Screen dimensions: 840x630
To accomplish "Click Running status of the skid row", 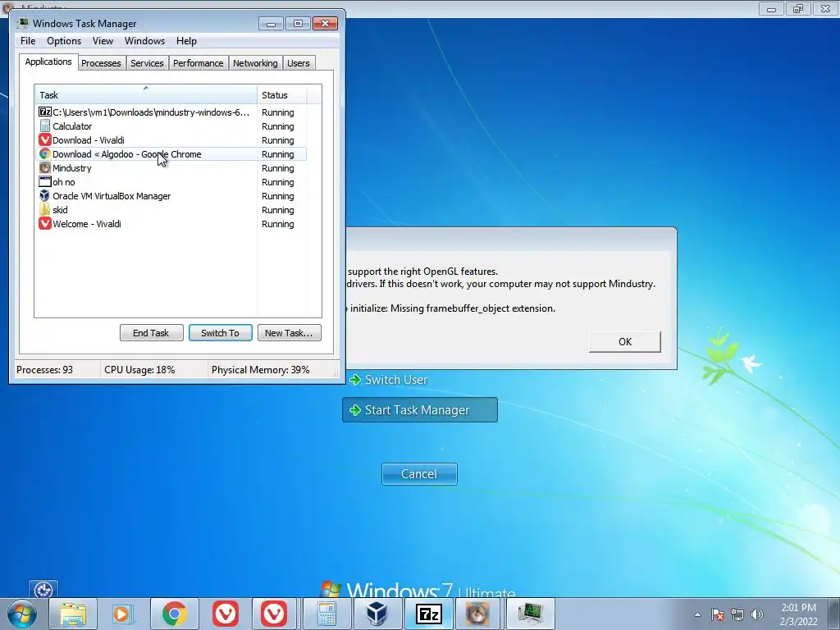I will click(x=277, y=210).
